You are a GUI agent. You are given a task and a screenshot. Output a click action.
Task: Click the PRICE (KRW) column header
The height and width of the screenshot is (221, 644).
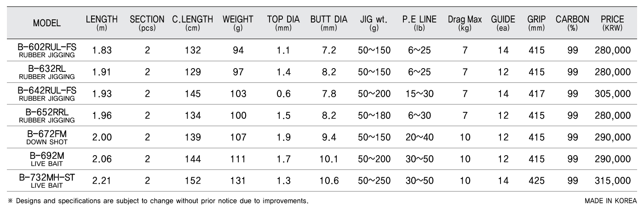tap(612, 23)
